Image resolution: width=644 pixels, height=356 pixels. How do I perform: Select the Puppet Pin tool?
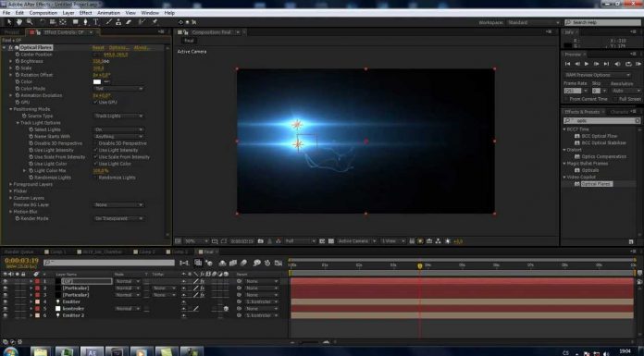click(x=155, y=22)
